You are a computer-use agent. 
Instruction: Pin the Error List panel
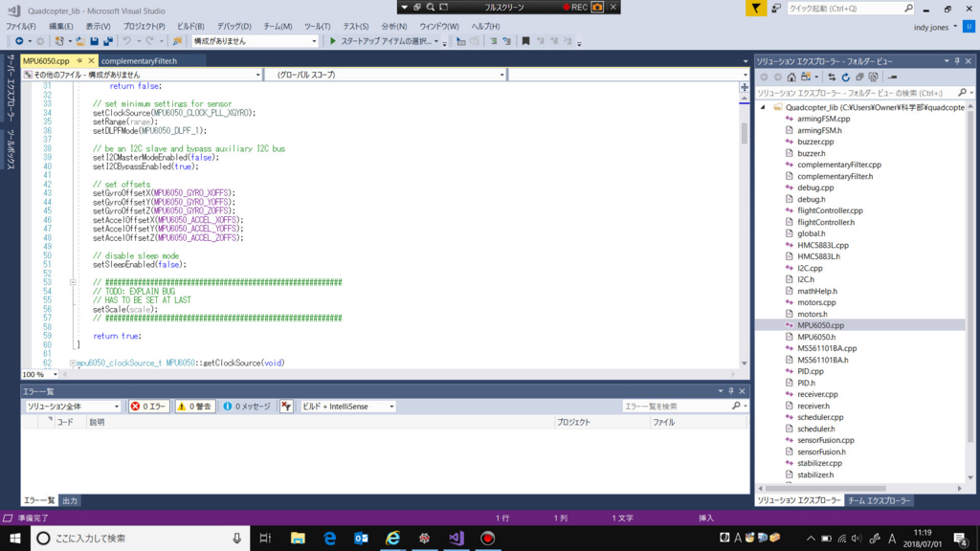pyautogui.click(x=731, y=390)
